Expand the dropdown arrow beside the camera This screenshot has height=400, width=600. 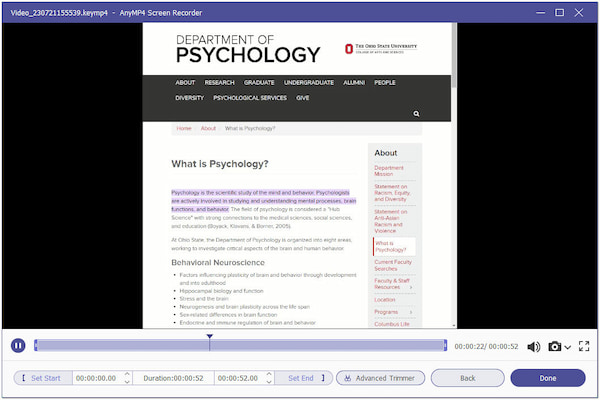(x=568, y=347)
